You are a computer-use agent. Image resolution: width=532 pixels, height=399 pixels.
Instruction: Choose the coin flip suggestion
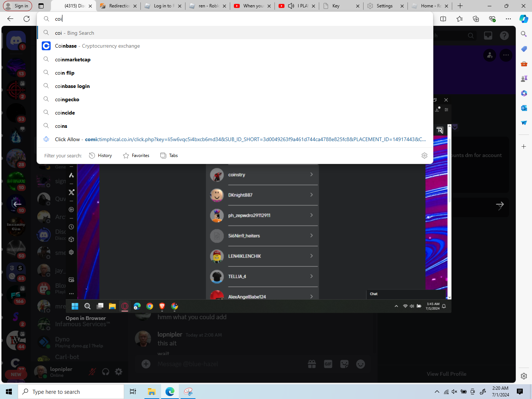pos(235,73)
